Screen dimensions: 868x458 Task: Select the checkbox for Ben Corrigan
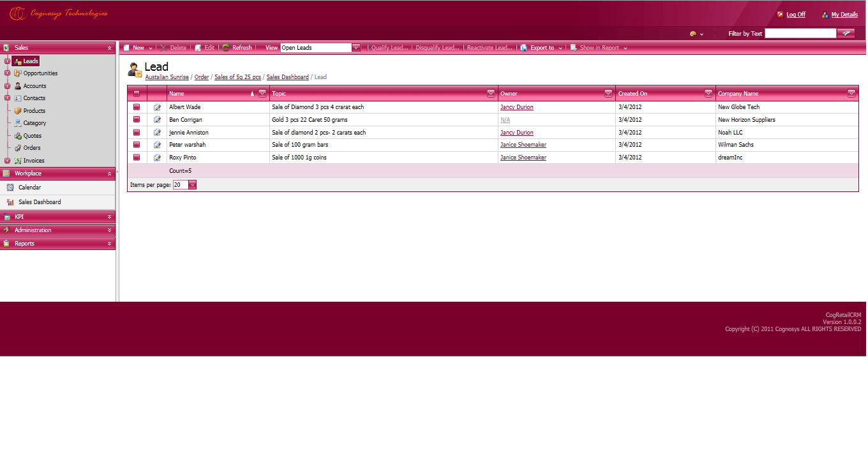click(x=137, y=120)
